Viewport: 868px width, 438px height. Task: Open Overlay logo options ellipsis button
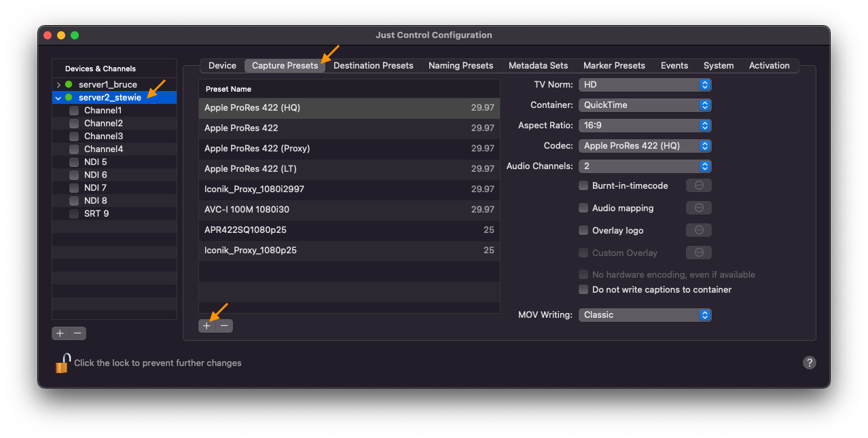[699, 230]
